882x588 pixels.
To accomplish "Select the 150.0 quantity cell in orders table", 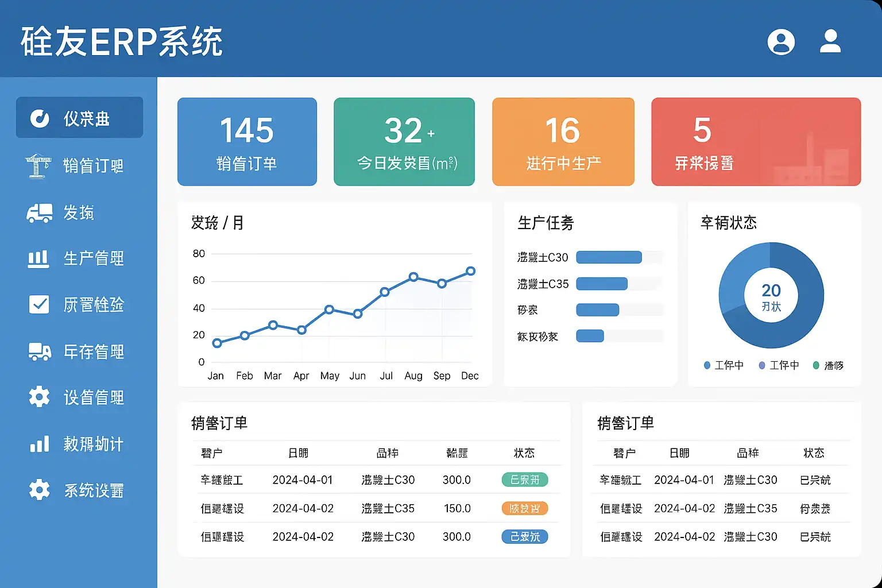I will click(x=457, y=508).
